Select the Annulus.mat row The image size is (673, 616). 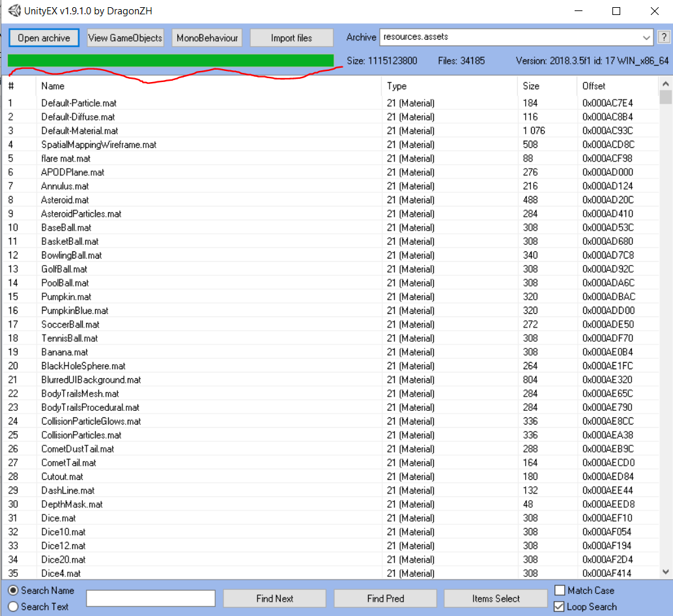tap(331, 186)
